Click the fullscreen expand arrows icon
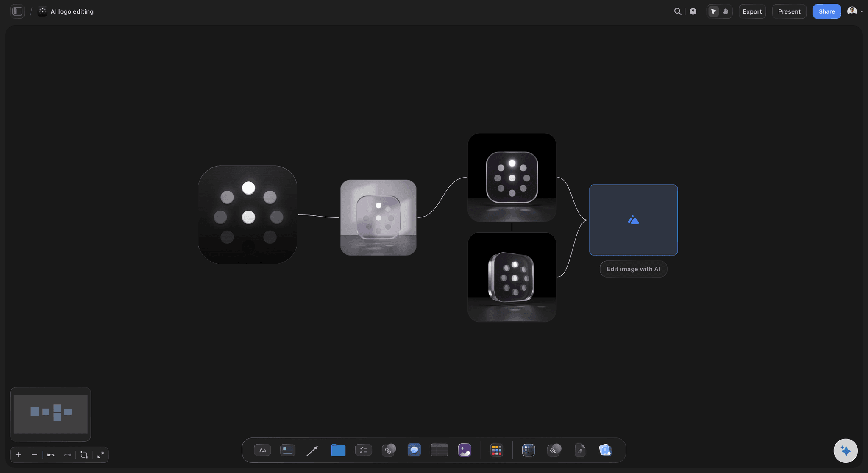 click(x=100, y=455)
